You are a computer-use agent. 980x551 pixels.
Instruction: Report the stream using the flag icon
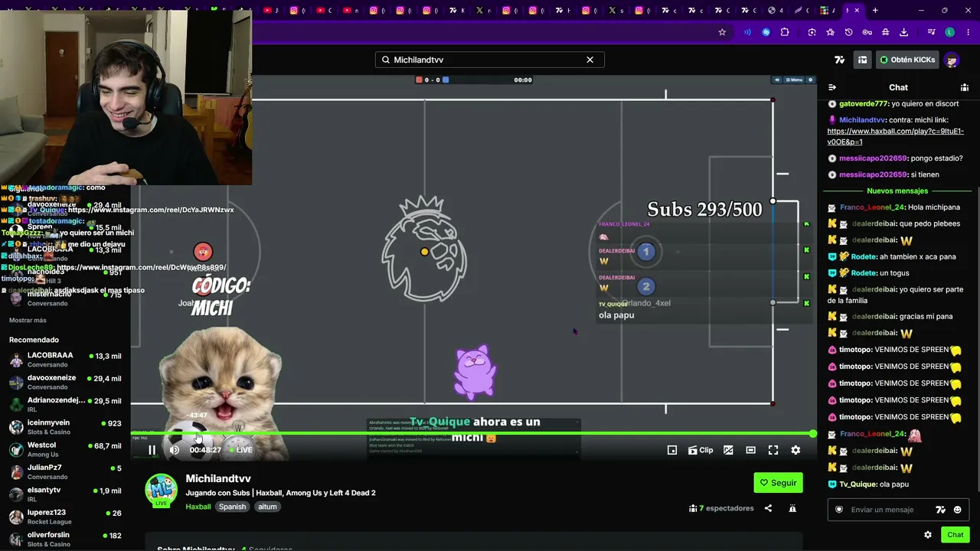pos(792,508)
